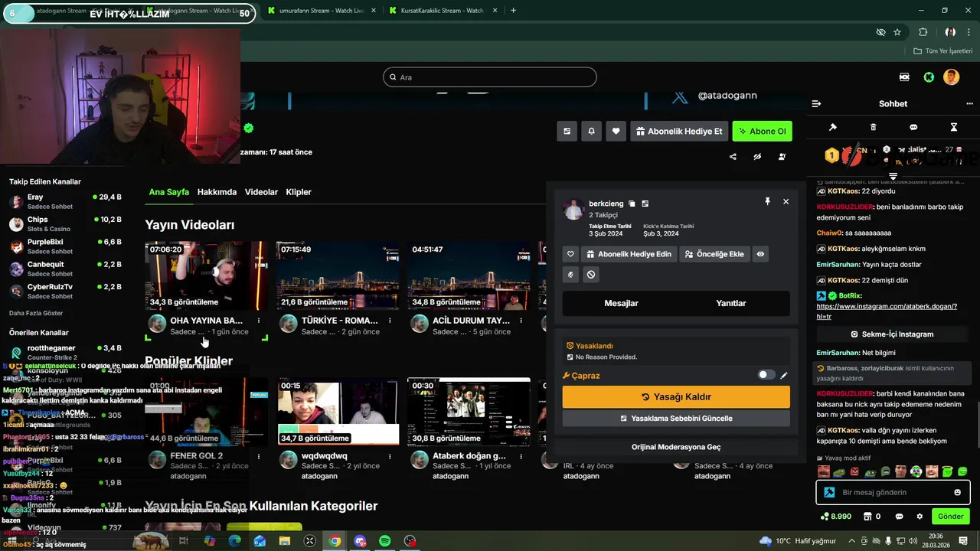Image resolution: width=980 pixels, height=551 pixels.
Task: Click the green Abone Ol button
Action: [x=762, y=131]
